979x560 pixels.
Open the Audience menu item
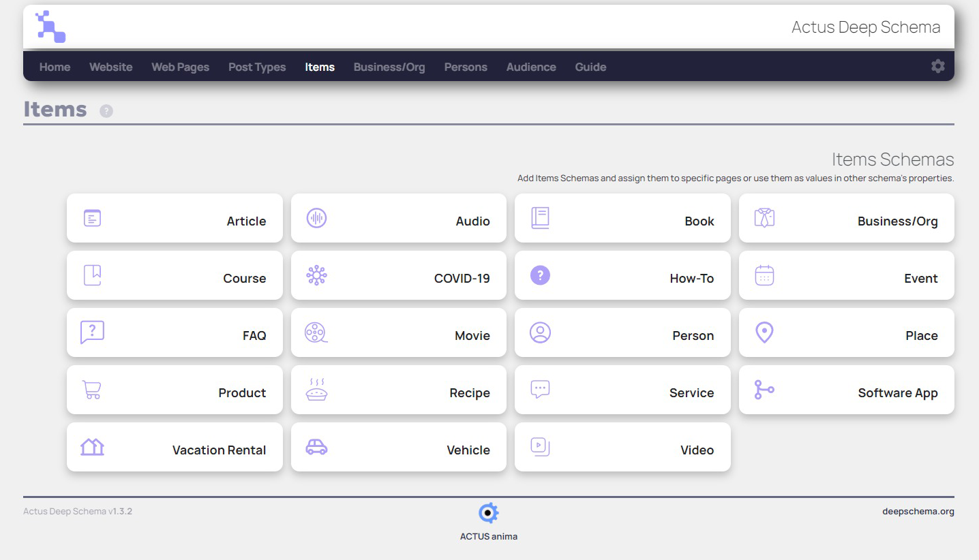[x=531, y=67]
